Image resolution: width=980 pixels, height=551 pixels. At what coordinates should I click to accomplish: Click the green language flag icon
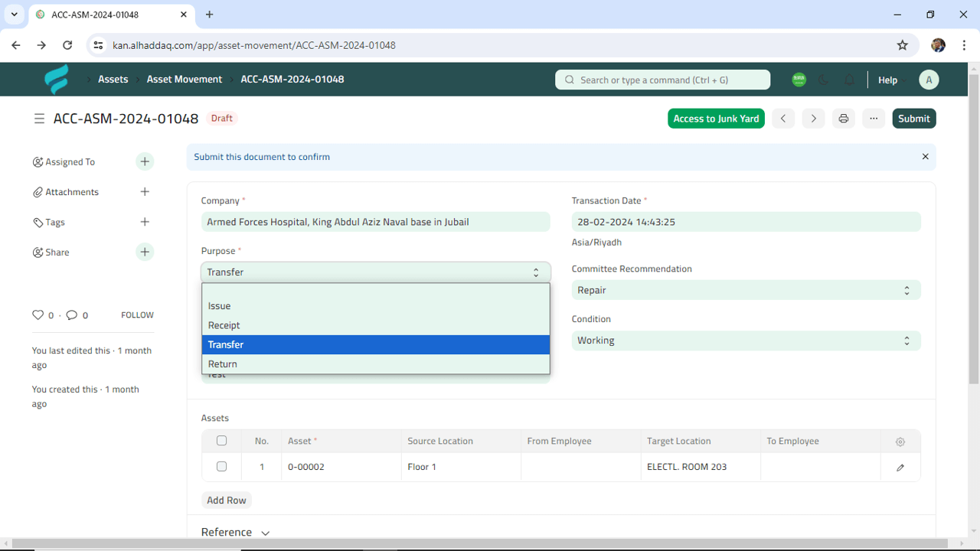pyautogui.click(x=799, y=80)
